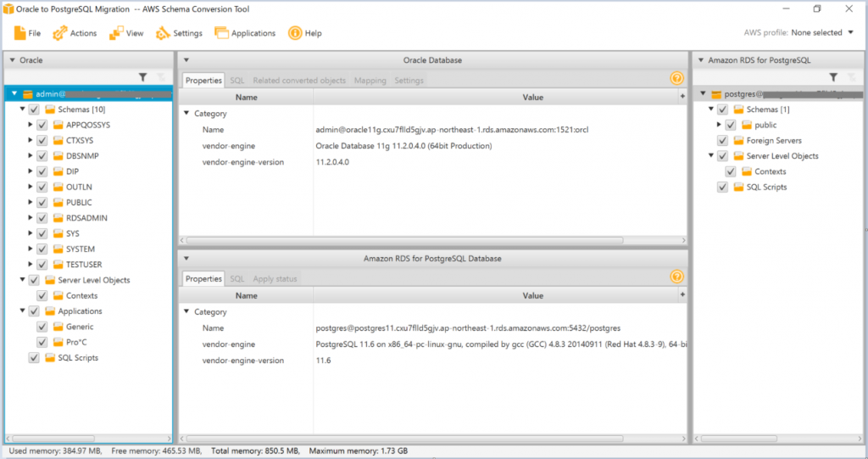Image resolution: width=868 pixels, height=459 pixels.
Task: Click the Pro*C application folder icon
Action: click(58, 342)
